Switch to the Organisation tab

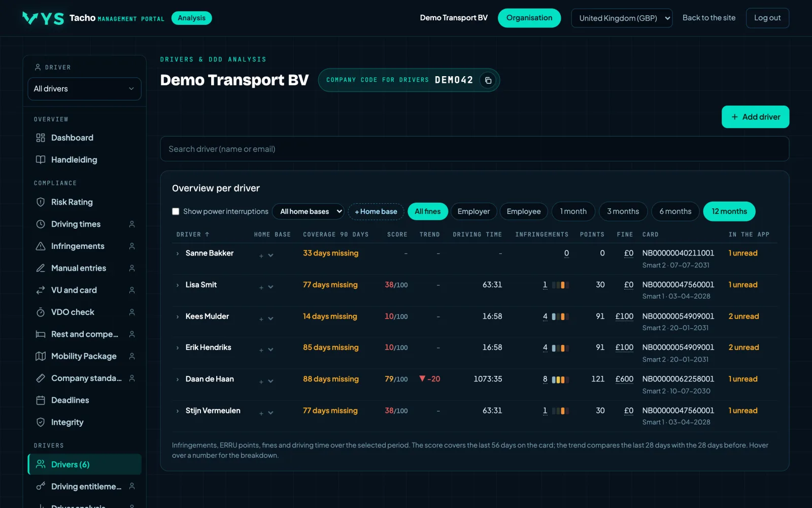tap(529, 18)
